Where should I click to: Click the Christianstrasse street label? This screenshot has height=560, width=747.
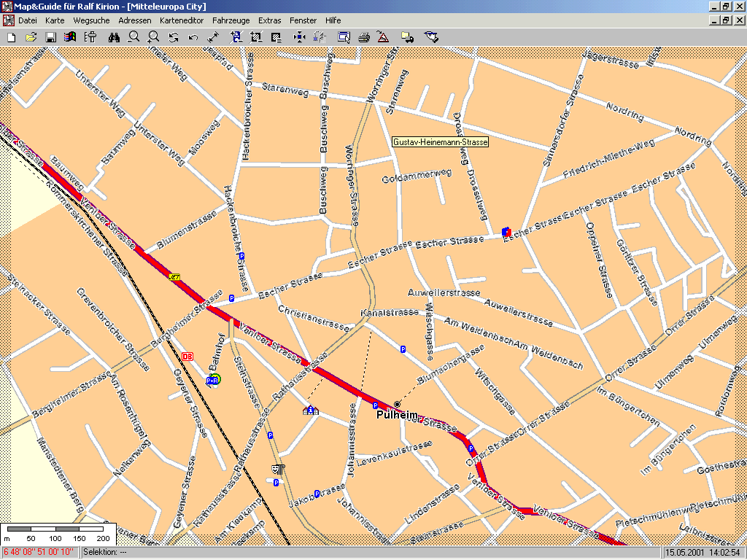click(x=314, y=318)
